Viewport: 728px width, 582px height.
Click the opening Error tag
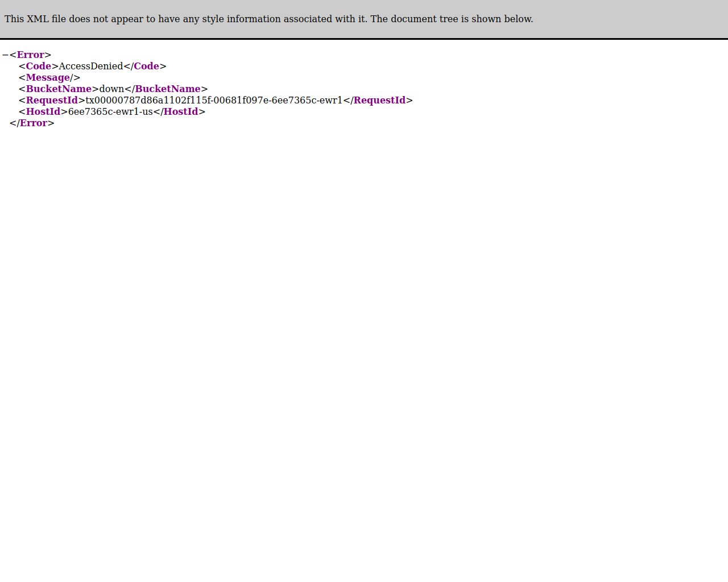click(x=31, y=55)
